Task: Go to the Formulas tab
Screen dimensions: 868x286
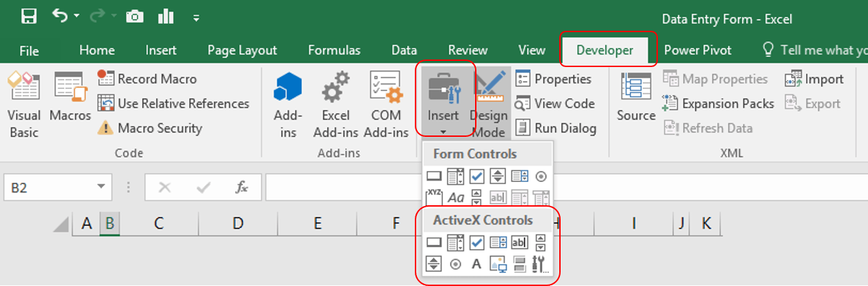Action: pos(334,50)
